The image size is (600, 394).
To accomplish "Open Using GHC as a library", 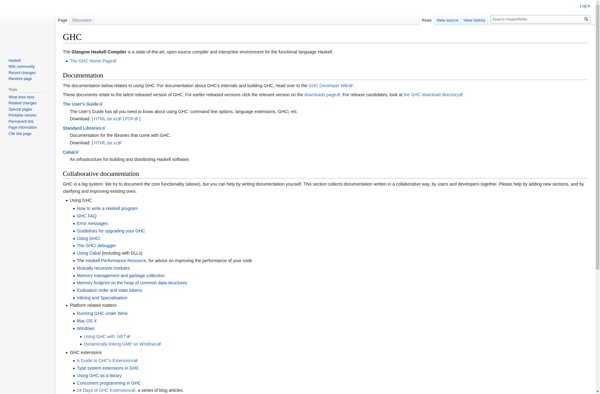I will 99,376.
